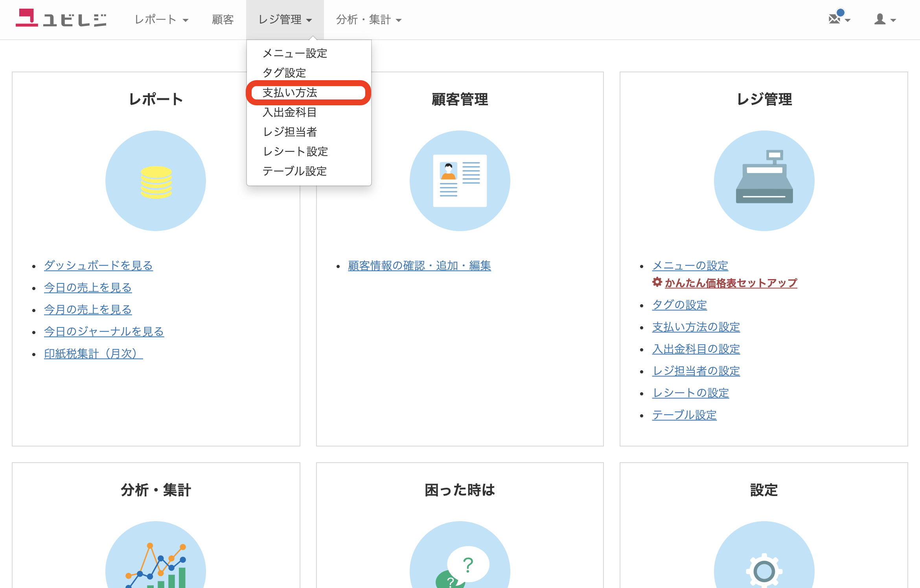Open 今日のジャーナルを見る link

[x=104, y=332]
